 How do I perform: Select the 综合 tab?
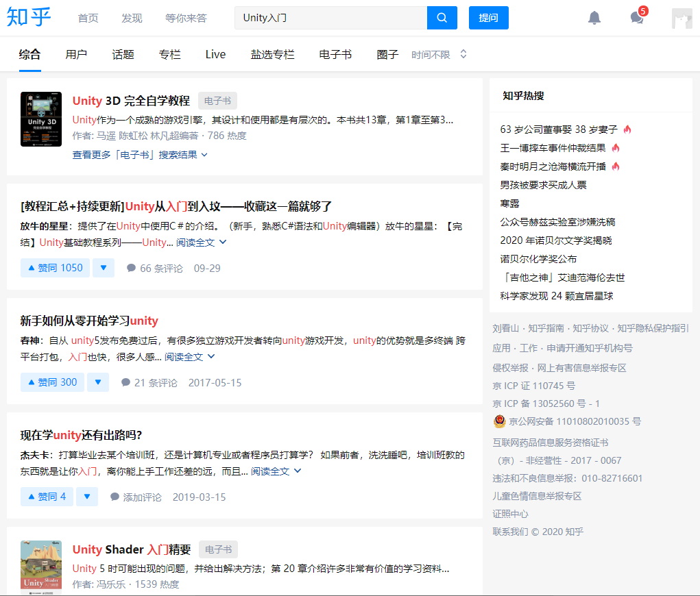(x=30, y=54)
